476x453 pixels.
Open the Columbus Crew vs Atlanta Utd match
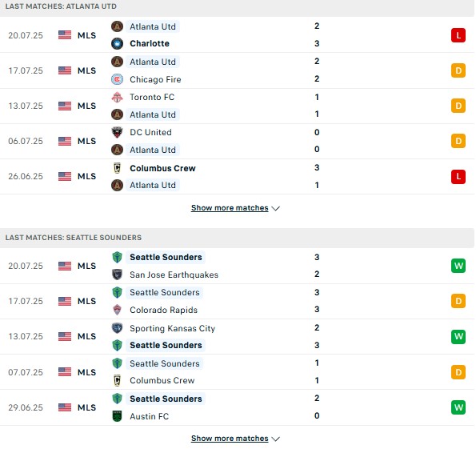tap(237, 176)
